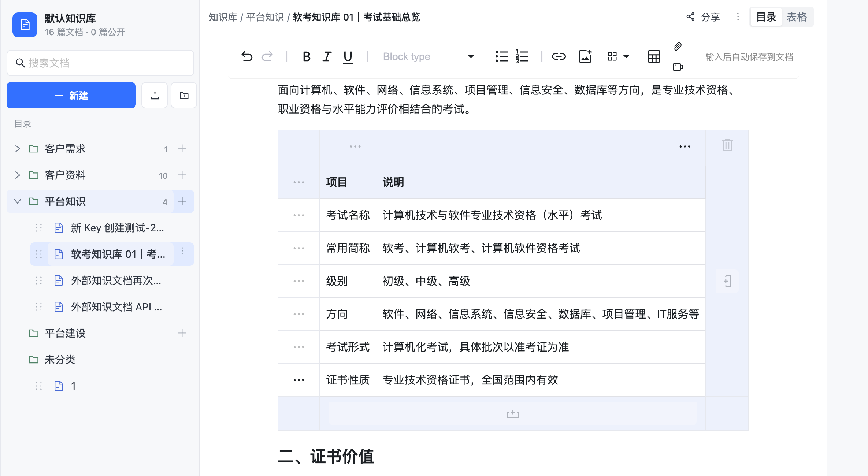Screen dimensions: 868x476
Task: Insert a video
Action: [x=678, y=67]
